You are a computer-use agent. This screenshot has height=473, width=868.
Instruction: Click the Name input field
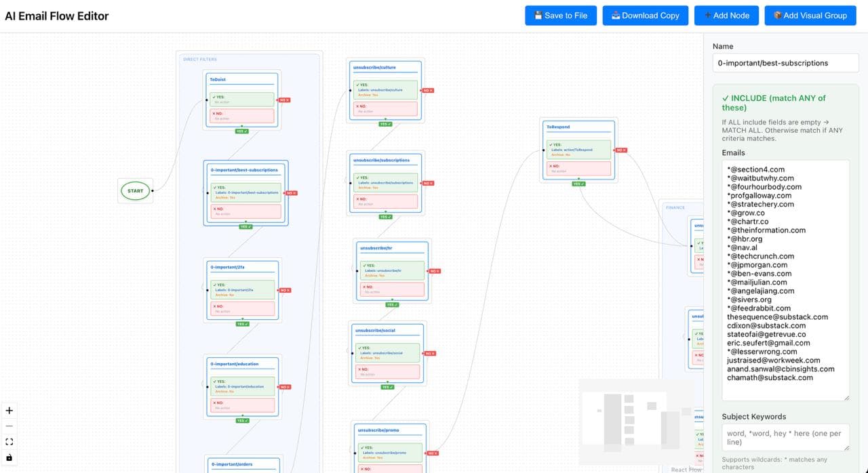786,63
